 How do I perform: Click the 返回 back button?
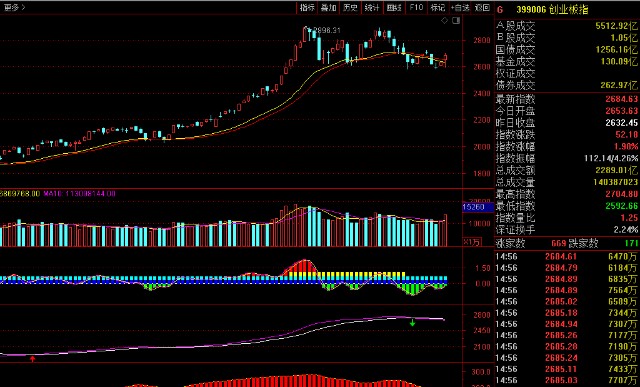tap(482, 7)
